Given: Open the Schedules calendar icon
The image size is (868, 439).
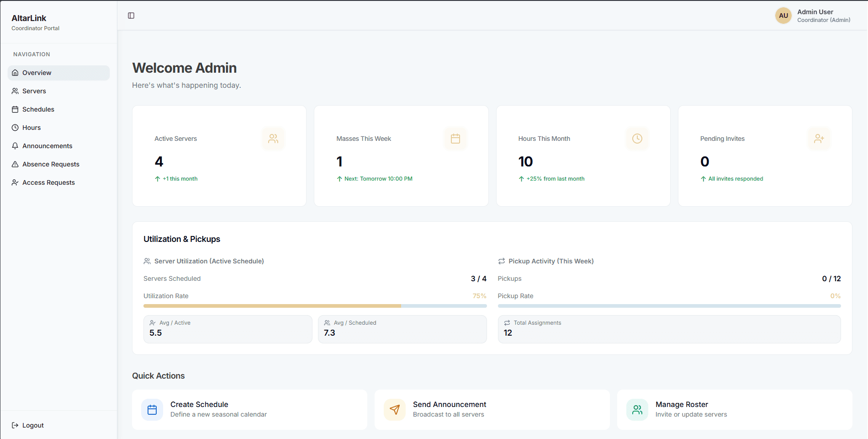Looking at the screenshot, I should point(15,109).
